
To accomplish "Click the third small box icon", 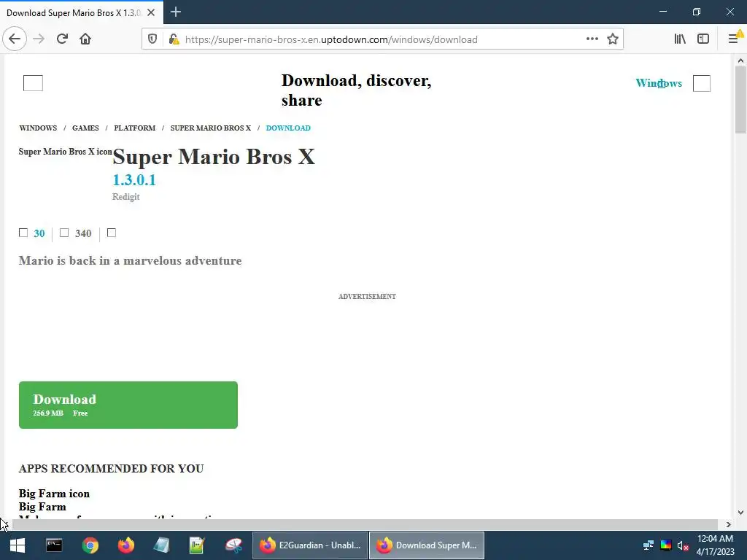I will click(112, 233).
